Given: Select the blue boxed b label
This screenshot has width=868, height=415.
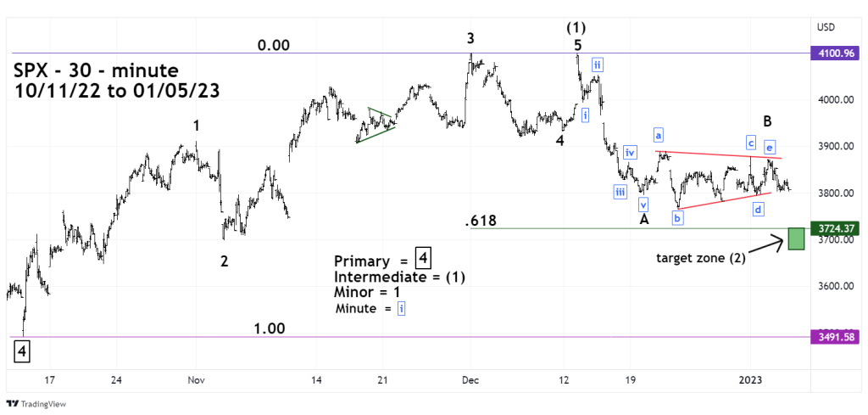Looking at the screenshot, I should click(677, 218).
